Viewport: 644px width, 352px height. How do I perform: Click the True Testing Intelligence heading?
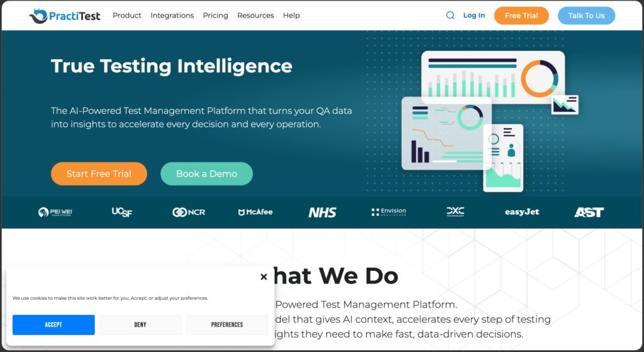172,66
